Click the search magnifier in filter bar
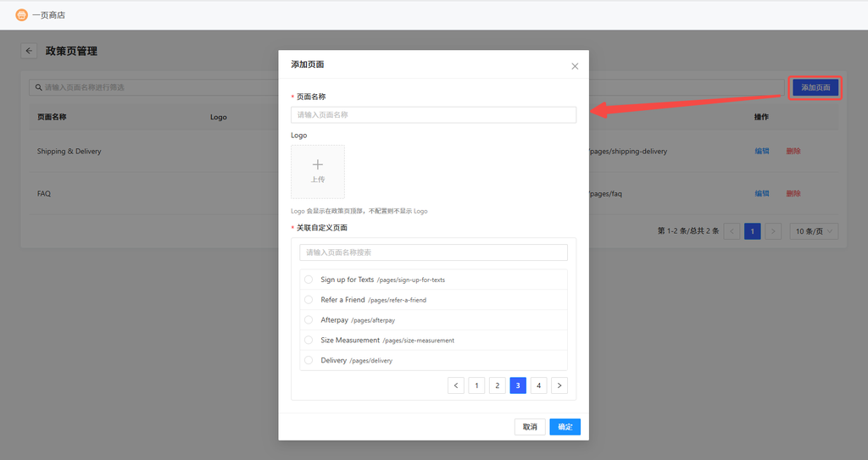868x460 pixels. point(39,87)
